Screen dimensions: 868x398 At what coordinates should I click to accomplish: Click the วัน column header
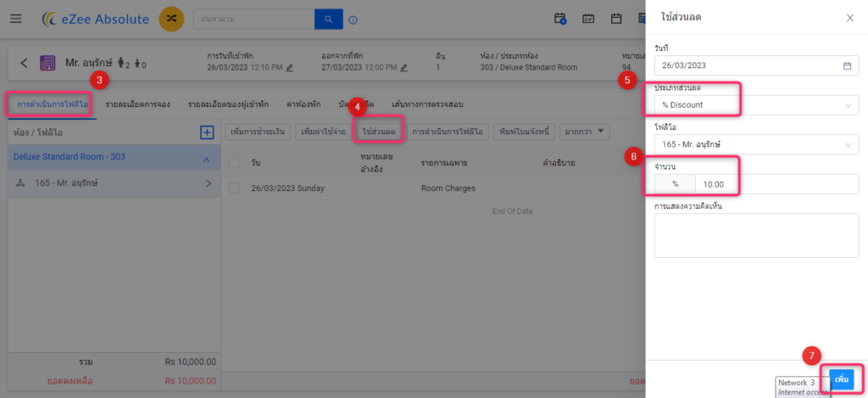point(256,163)
